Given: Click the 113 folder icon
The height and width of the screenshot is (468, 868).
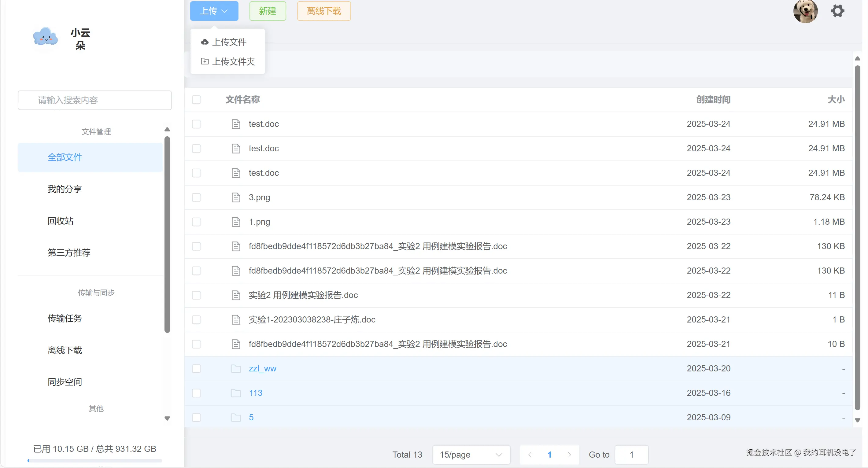Looking at the screenshot, I should point(236,393).
